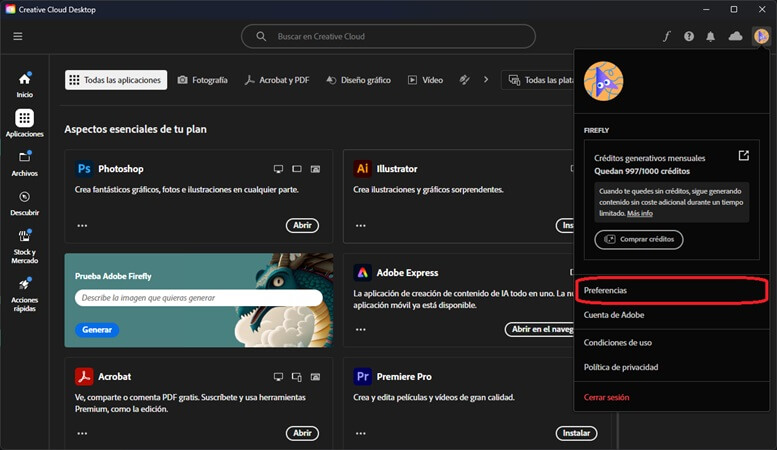The height and width of the screenshot is (450, 777).
Task: Select Diseño gráfico category tab
Action: (358, 80)
